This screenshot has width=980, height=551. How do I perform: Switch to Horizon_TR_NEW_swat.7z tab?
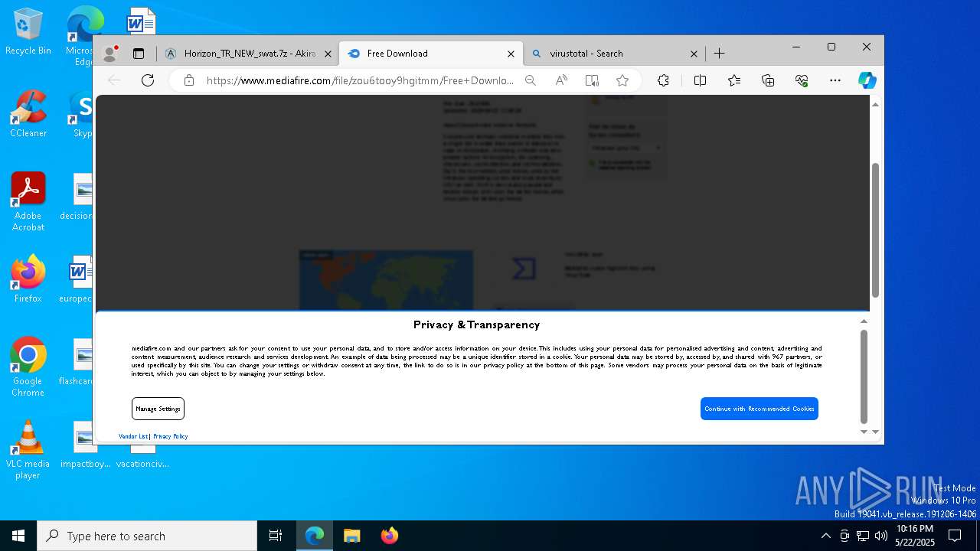(x=247, y=54)
